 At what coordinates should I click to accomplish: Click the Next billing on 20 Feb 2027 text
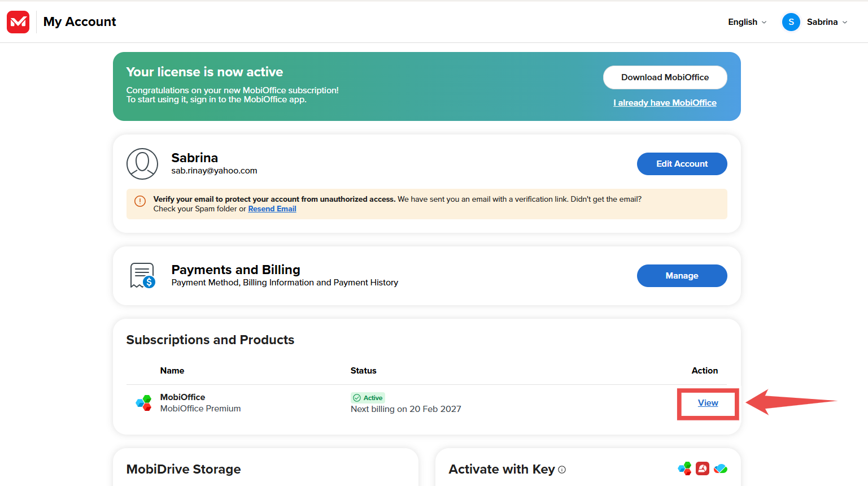pyautogui.click(x=406, y=409)
